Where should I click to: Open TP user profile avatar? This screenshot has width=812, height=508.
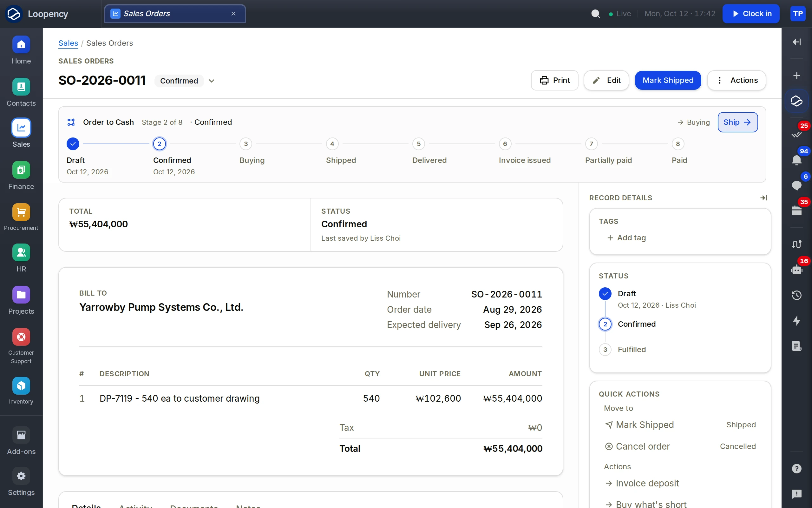pyautogui.click(x=798, y=14)
